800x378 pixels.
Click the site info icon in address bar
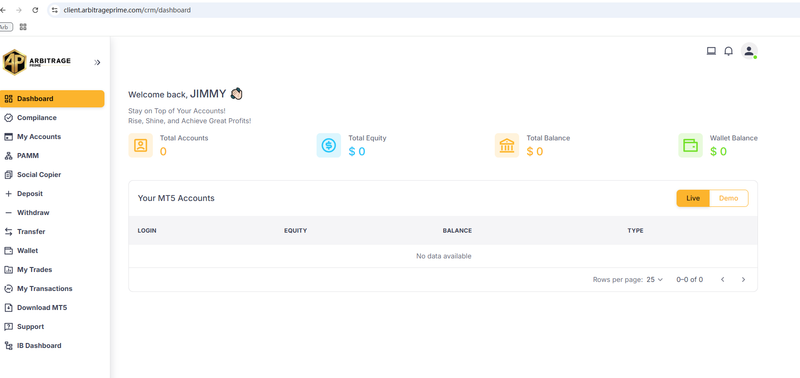click(x=55, y=10)
